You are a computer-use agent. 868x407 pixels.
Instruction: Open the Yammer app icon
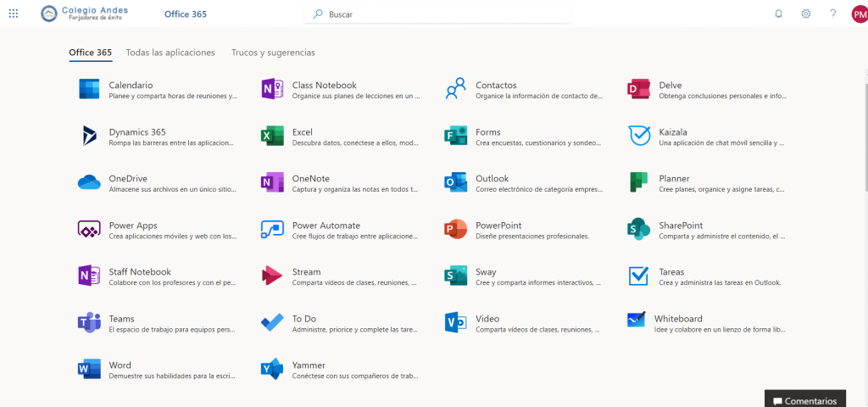coord(272,369)
